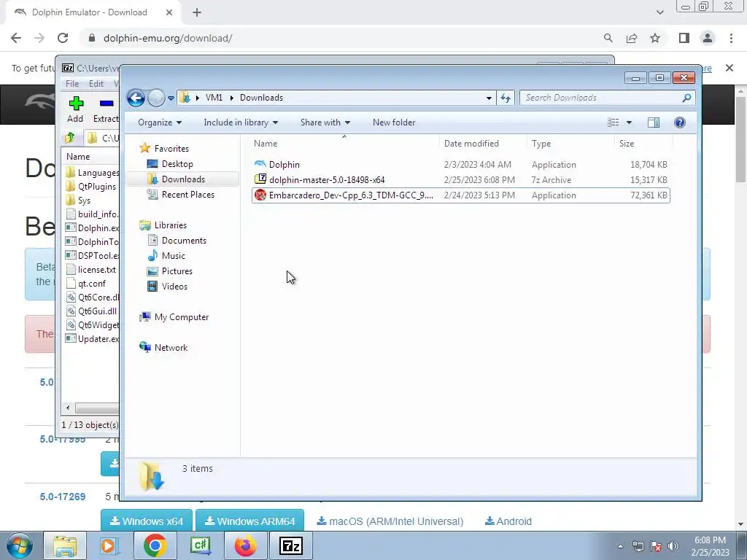
Task: Click the Add button in 7-Zip window
Action: click(x=75, y=109)
